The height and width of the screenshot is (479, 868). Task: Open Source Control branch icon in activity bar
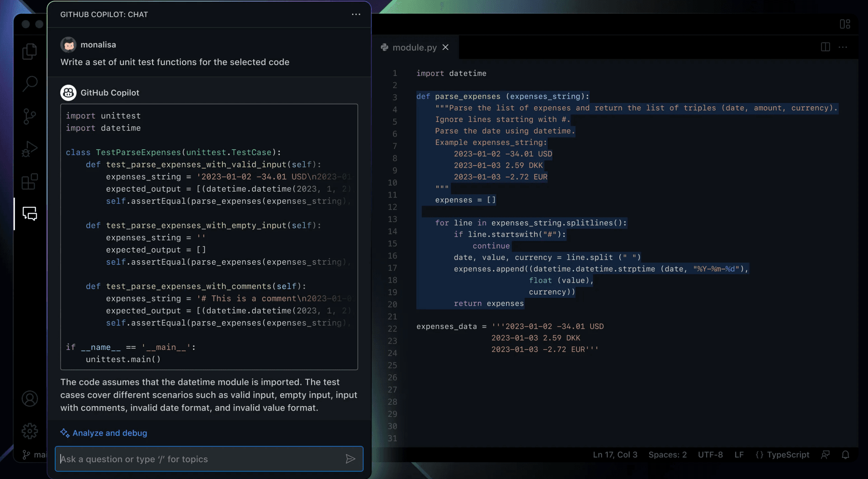coord(30,116)
